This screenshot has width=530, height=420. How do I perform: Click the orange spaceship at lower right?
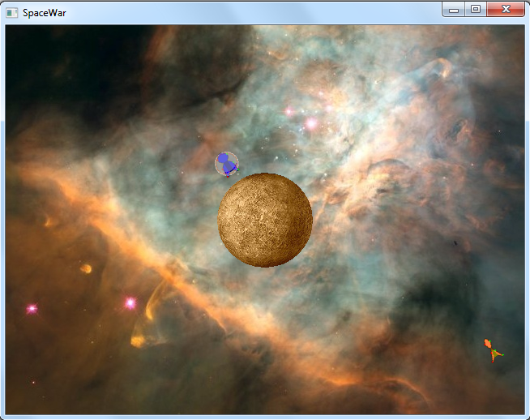[494, 350]
